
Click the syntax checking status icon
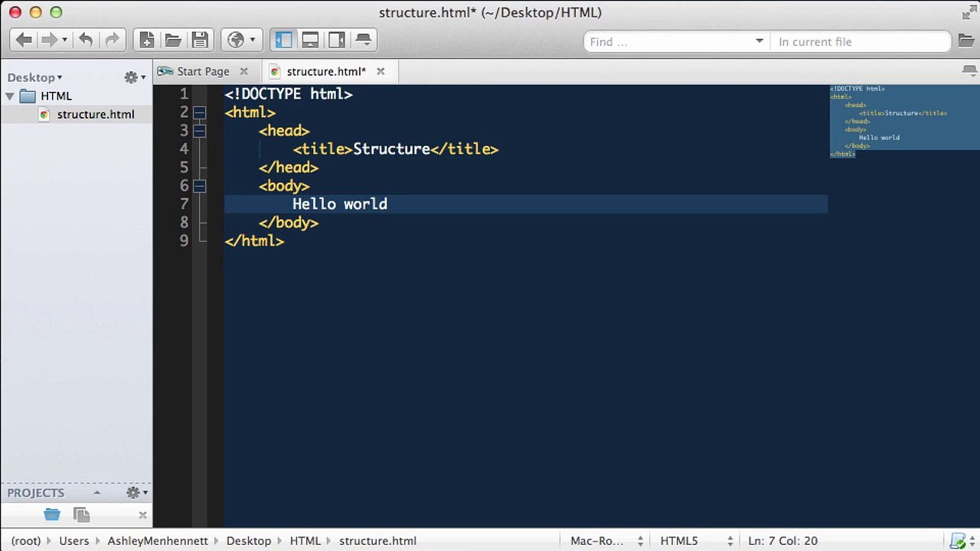tap(958, 541)
